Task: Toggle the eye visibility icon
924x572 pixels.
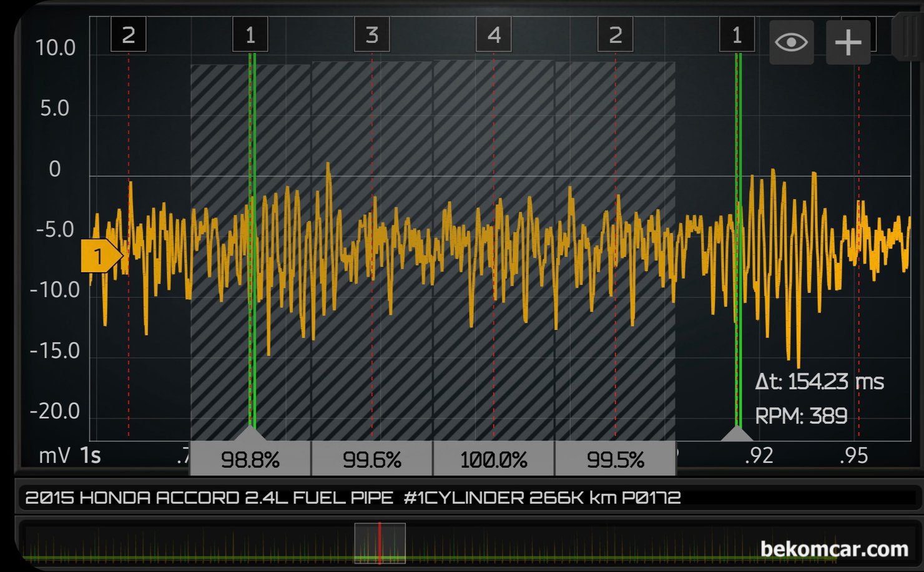Action: click(791, 42)
